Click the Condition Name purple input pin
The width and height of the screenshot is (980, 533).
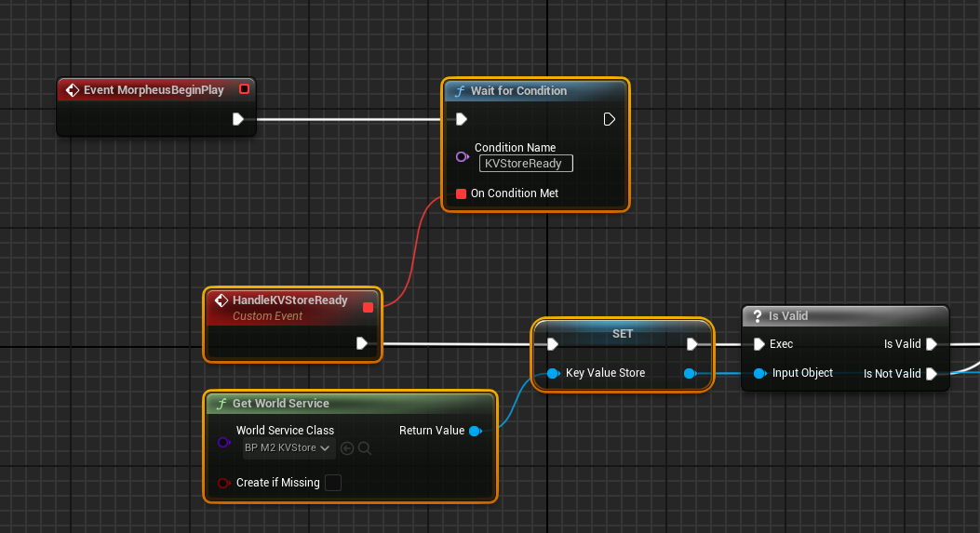[x=462, y=157]
